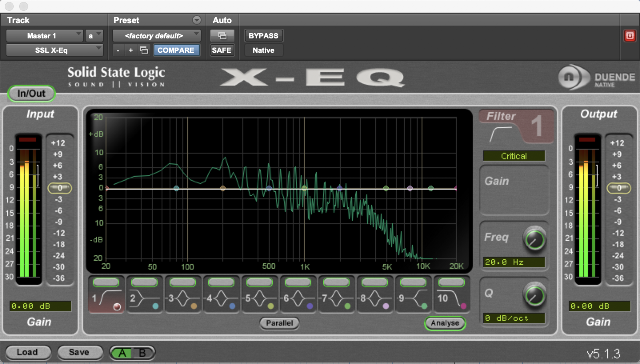Select band 8 bell filter icon
Viewport: 640px width, 364px height.
(375, 299)
